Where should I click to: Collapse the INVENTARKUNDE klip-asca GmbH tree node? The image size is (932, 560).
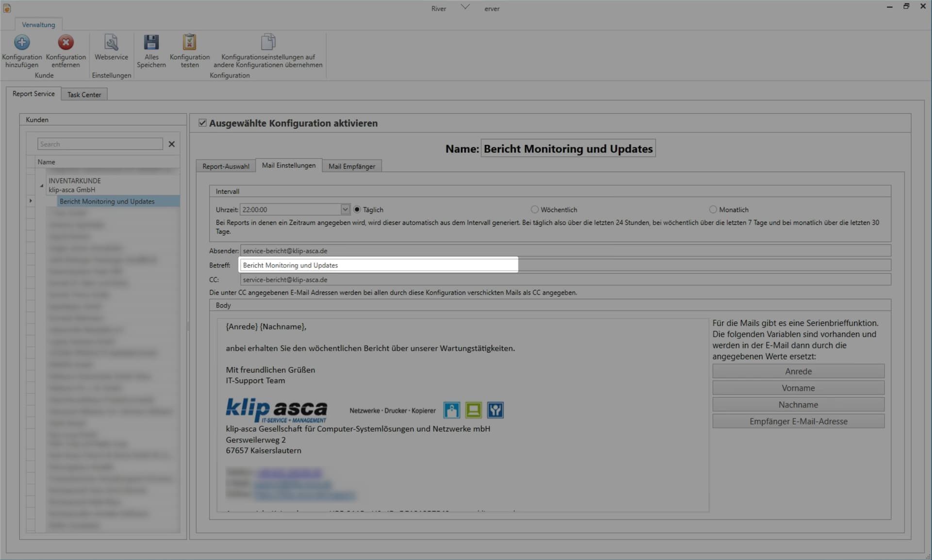pos(41,185)
